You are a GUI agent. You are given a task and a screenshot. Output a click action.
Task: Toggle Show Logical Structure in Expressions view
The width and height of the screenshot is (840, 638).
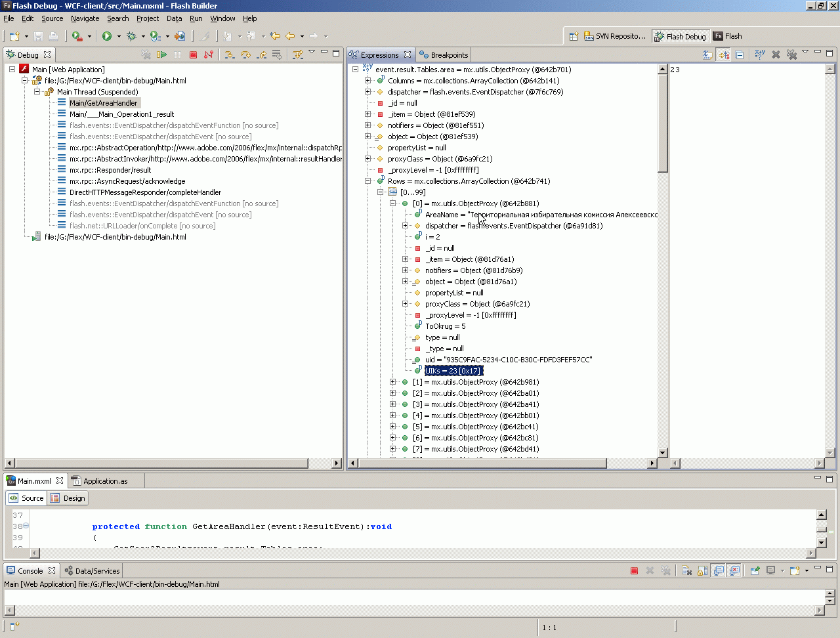coord(724,54)
